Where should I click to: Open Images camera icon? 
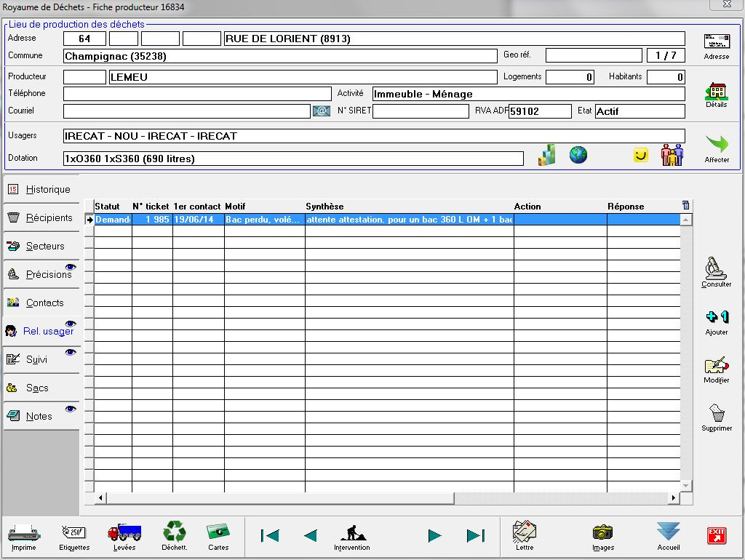602,535
